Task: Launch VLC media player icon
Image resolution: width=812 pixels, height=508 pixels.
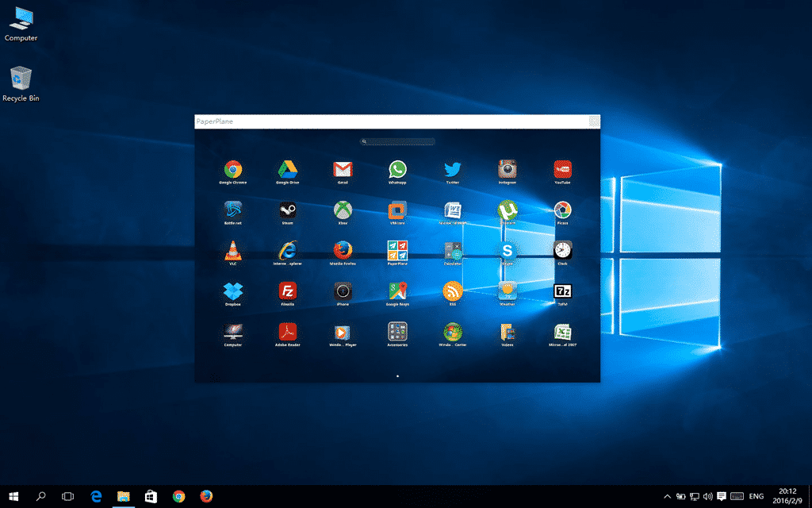Action: pyautogui.click(x=232, y=251)
